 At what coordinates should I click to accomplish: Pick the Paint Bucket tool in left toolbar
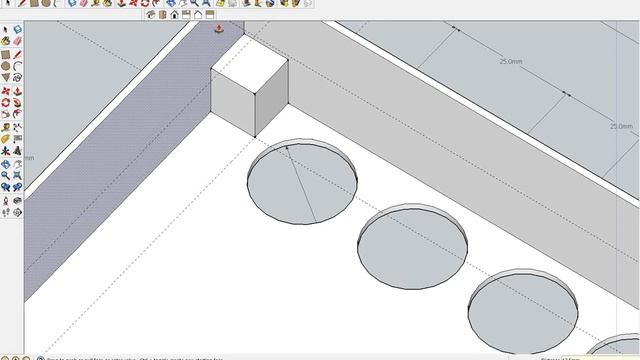pyautogui.click(x=5, y=41)
